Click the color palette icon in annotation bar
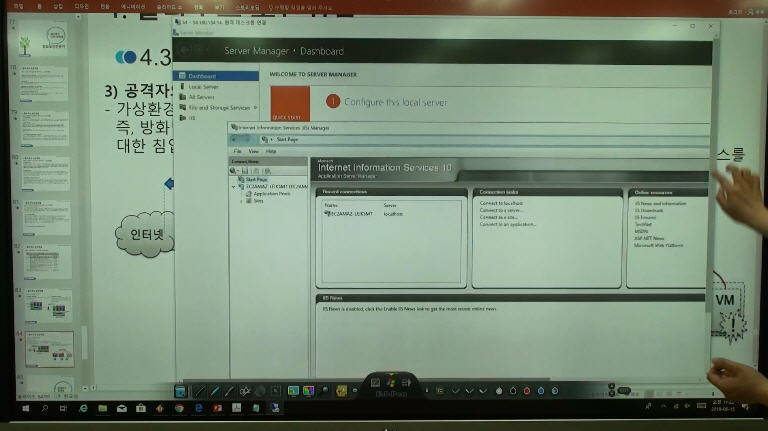Image resolution: width=768 pixels, height=431 pixels. 308,391
